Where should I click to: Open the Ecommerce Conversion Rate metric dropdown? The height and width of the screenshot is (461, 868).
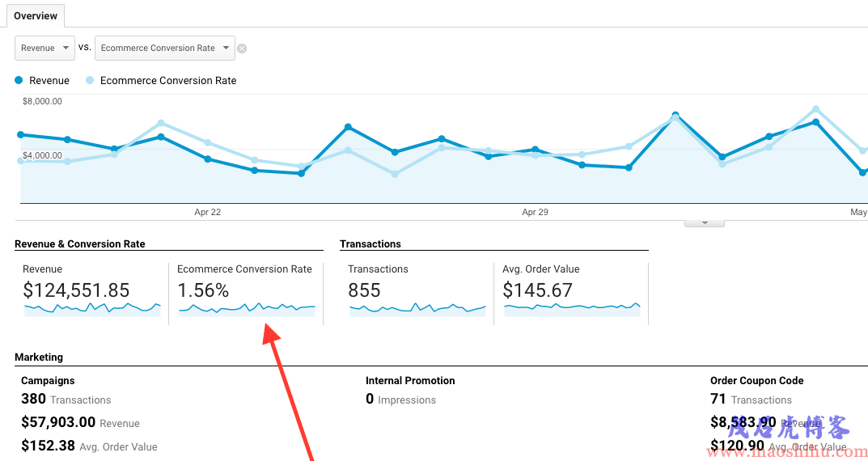[x=165, y=49]
